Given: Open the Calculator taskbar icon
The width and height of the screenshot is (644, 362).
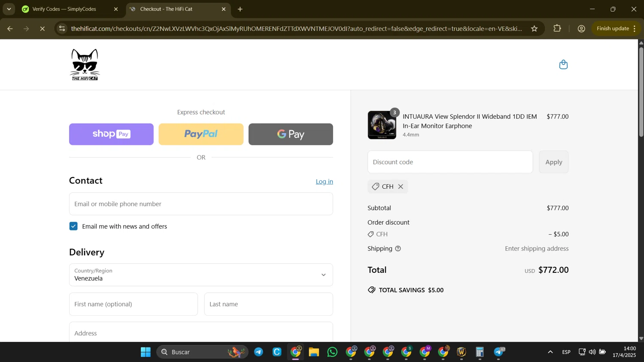Looking at the screenshot, I should click(480, 352).
